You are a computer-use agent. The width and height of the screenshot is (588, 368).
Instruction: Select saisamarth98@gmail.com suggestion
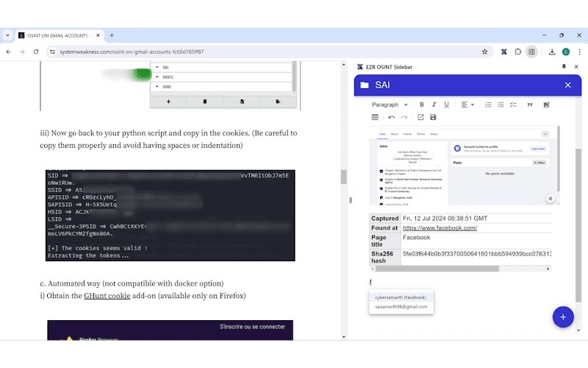(x=401, y=306)
